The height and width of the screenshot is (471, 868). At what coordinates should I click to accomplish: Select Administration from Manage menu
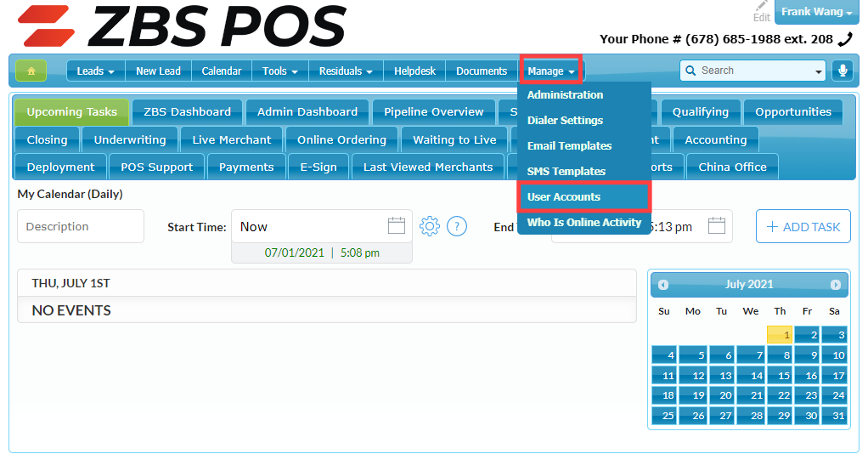pos(565,94)
